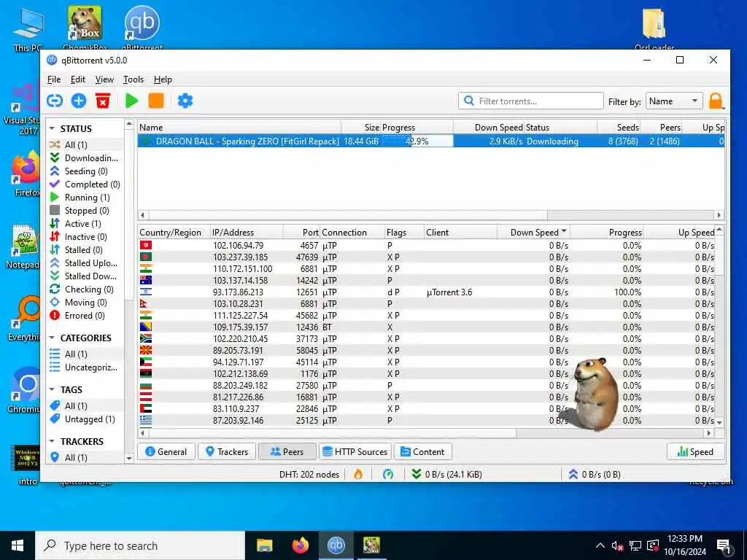Select the Checking (0) filter
Viewport: 747px width, 560px height.
click(85, 289)
